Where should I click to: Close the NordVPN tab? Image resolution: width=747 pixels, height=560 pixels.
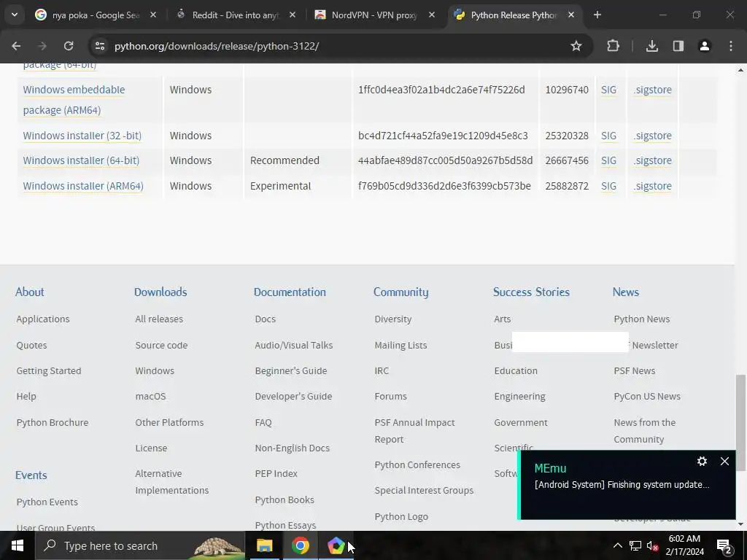click(432, 15)
